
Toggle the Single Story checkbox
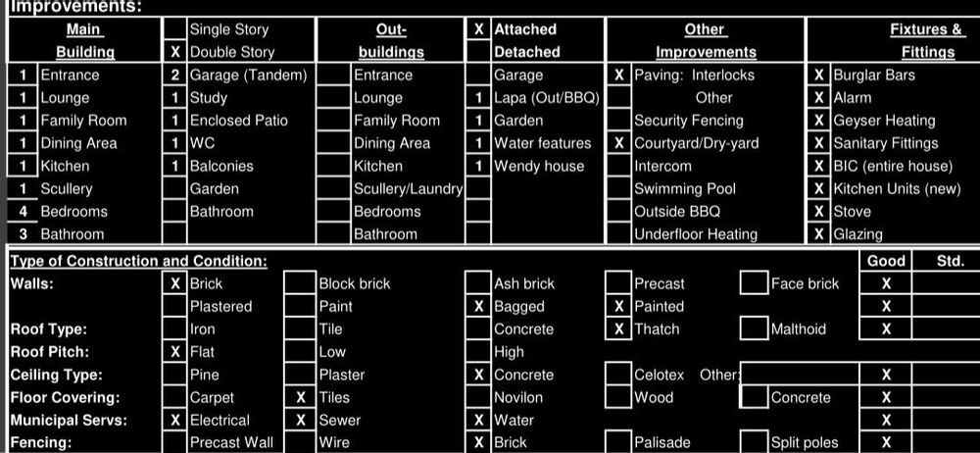(174, 29)
